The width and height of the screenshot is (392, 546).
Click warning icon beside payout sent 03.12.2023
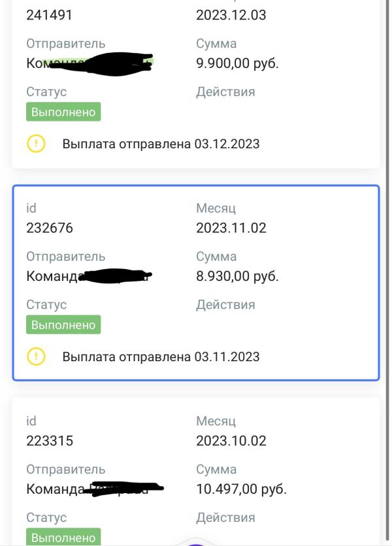36,144
